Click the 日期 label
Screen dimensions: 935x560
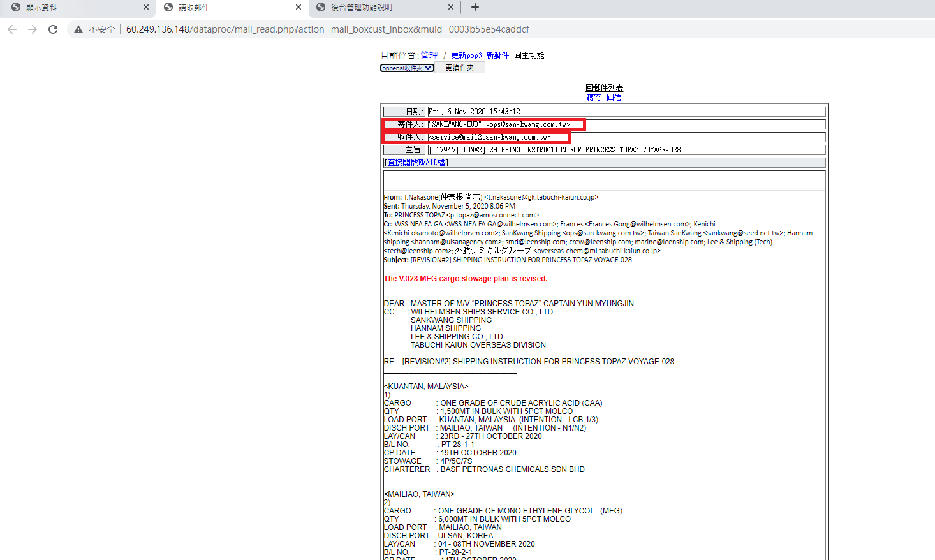tap(404, 112)
